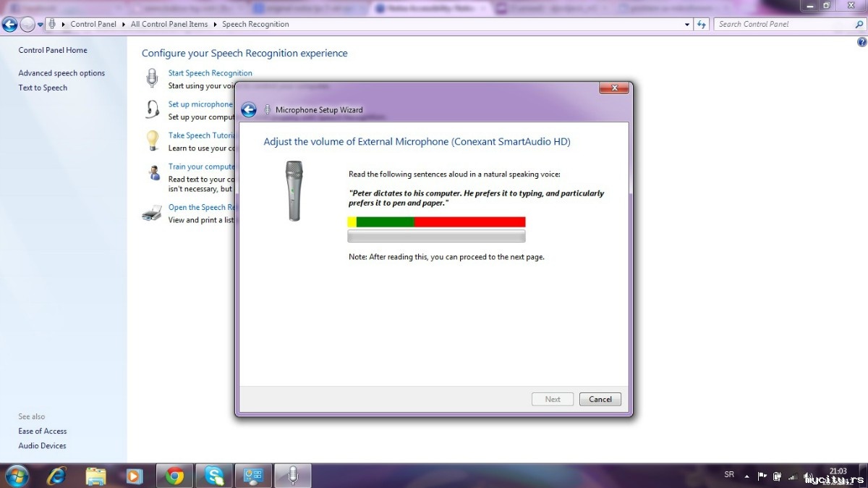
Task: Open Windows Media Player from taskbar
Action: pos(134,476)
